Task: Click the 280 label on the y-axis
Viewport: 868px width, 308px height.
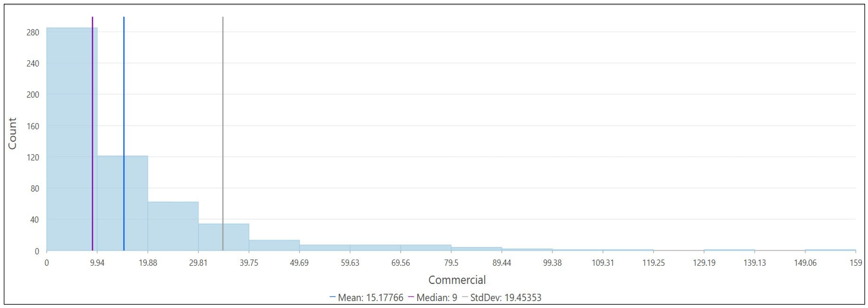Action: point(33,32)
